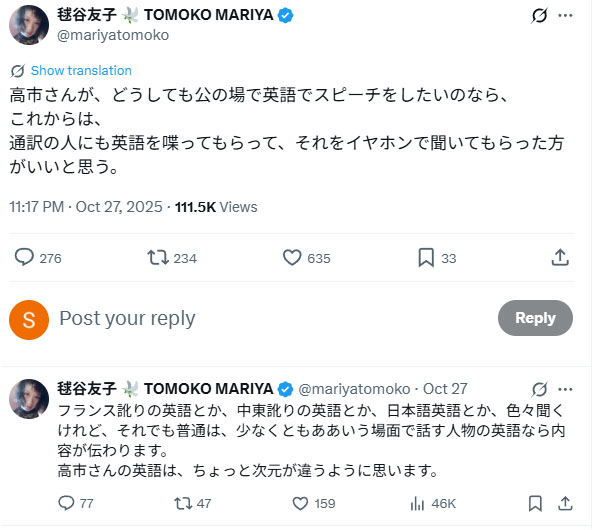Share the main post
600x530 pixels.
point(561,258)
